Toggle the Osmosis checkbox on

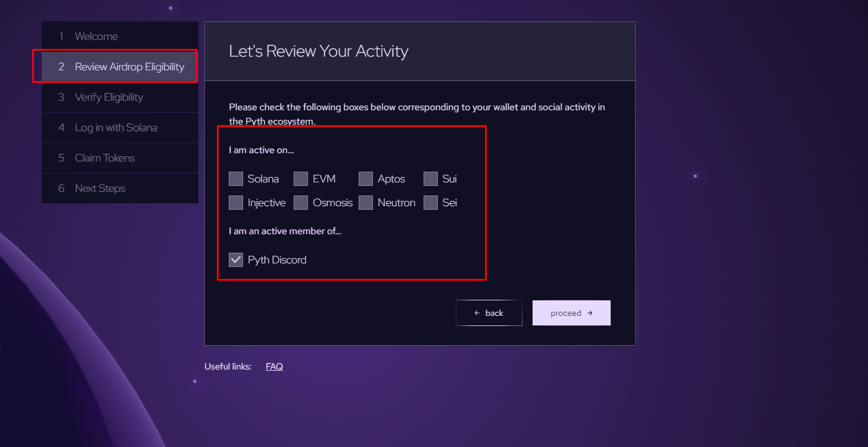(x=301, y=203)
